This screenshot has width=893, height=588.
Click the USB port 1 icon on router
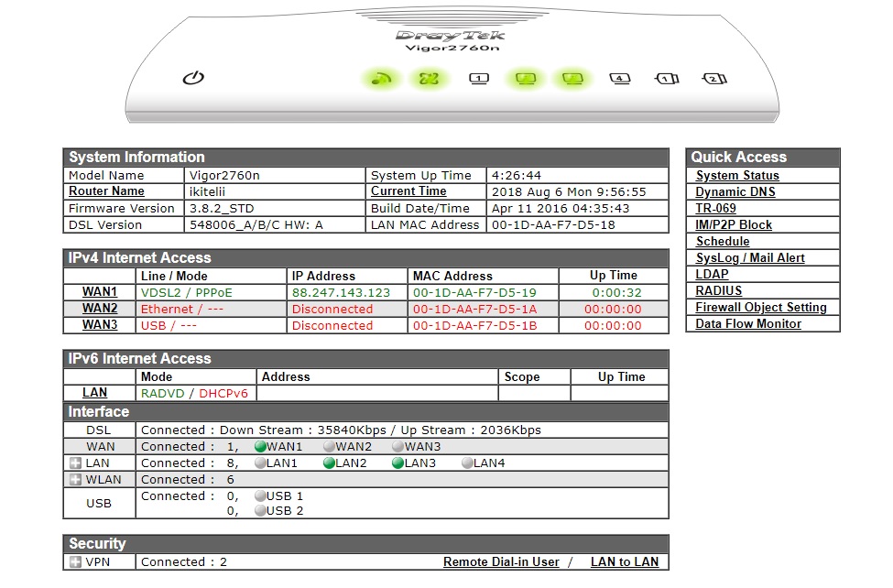click(667, 79)
